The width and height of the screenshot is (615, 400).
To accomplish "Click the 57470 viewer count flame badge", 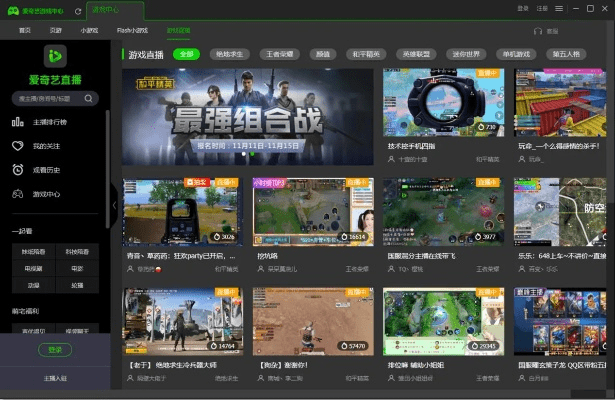I will click(x=353, y=346).
